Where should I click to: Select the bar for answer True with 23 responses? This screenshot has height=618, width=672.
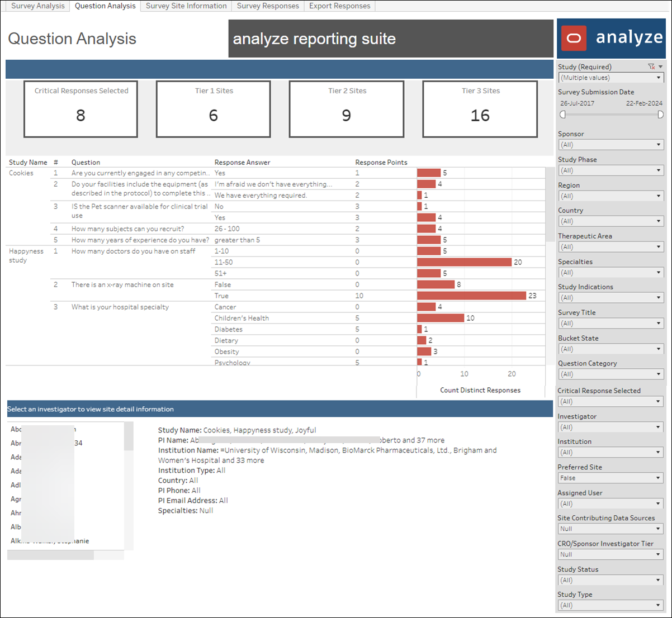pyautogui.click(x=472, y=296)
